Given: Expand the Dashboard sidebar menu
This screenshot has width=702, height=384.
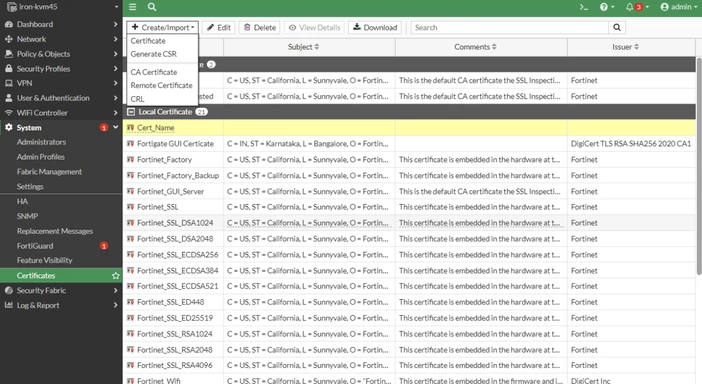Looking at the screenshot, I should 61,24.
